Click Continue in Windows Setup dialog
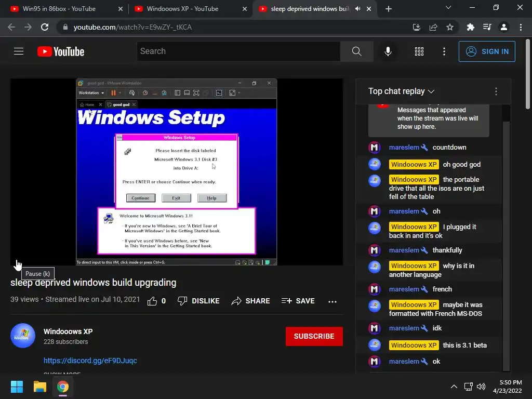 tap(141, 198)
